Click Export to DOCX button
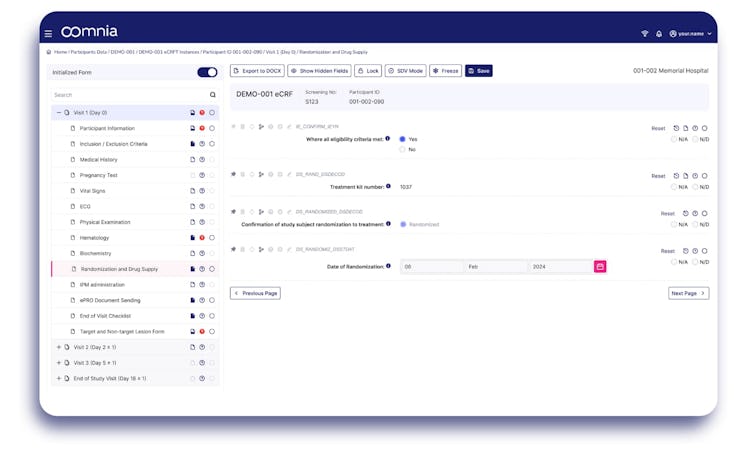This screenshot has height=450, width=742. (257, 71)
